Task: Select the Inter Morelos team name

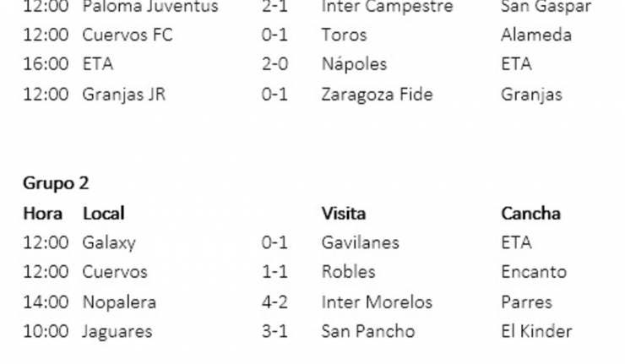Action: [377, 302]
